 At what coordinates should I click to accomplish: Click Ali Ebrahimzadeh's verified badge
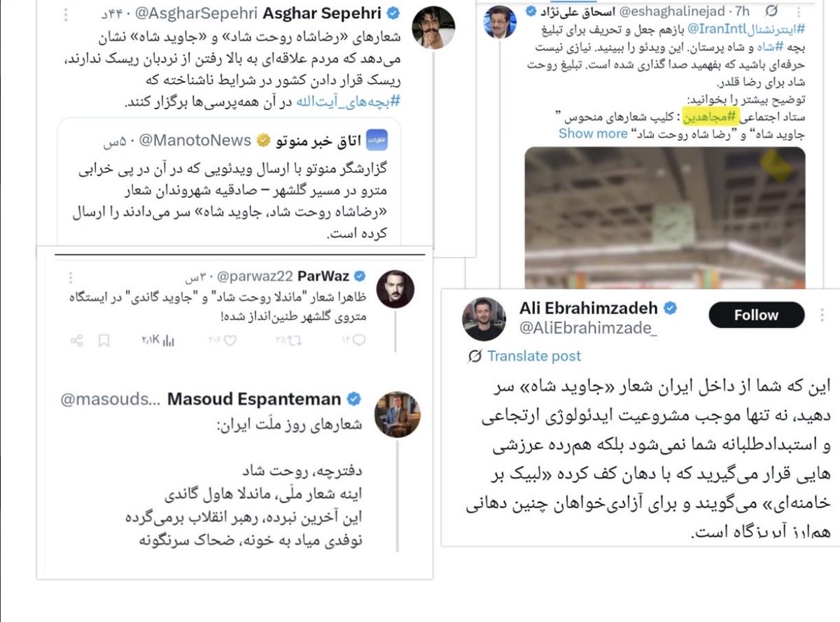tap(670, 307)
